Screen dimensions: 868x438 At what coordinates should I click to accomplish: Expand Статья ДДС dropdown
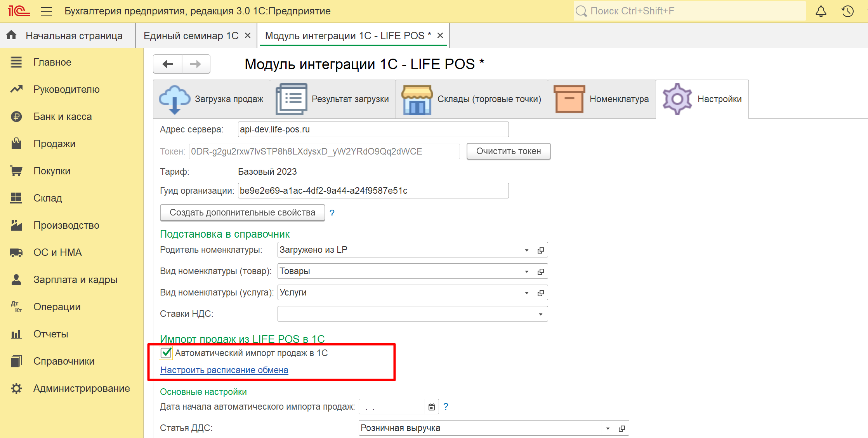coord(608,428)
